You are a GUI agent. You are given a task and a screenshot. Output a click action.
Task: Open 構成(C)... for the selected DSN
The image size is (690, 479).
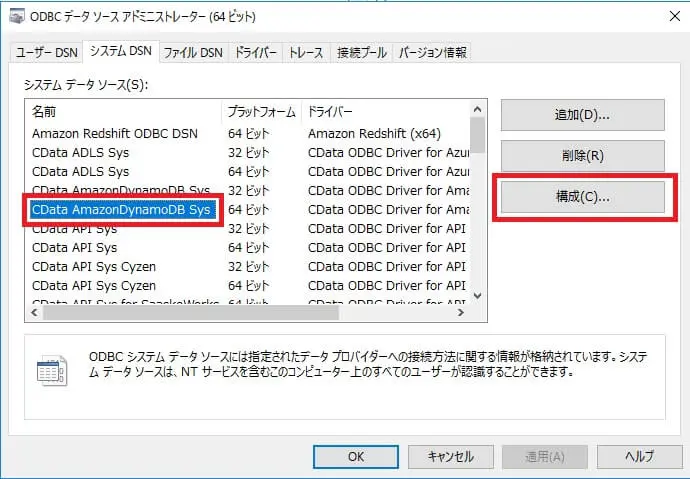[x=583, y=197]
